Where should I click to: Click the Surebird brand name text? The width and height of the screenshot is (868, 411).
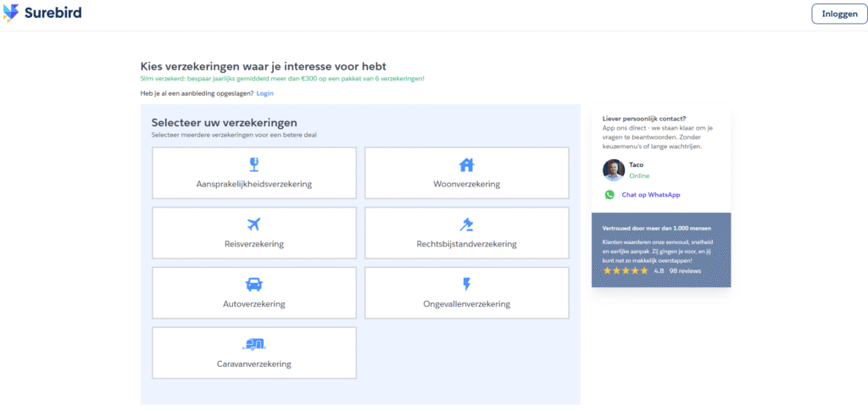point(53,14)
